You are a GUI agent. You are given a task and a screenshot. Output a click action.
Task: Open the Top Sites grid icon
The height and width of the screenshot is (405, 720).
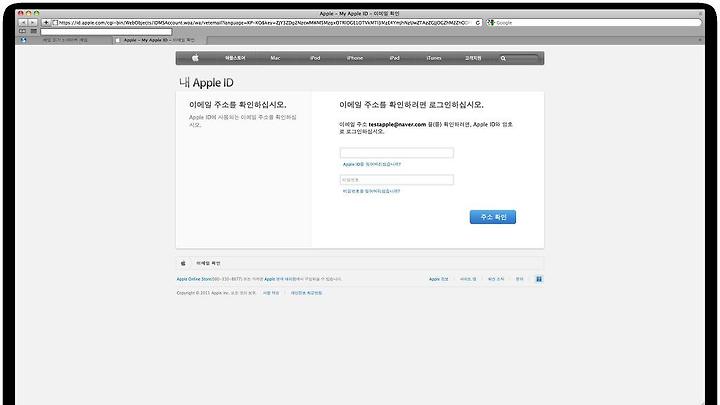pyautogui.click(x=34, y=31)
